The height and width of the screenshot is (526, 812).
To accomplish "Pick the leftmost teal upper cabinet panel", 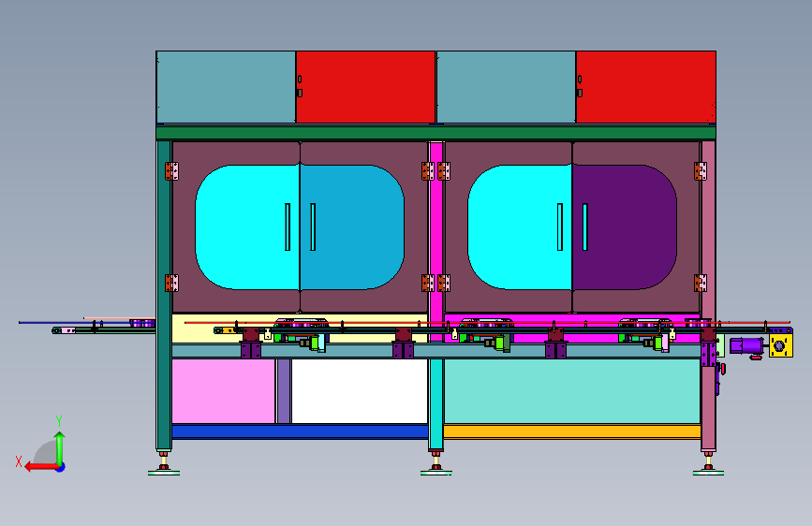I will point(226,87).
